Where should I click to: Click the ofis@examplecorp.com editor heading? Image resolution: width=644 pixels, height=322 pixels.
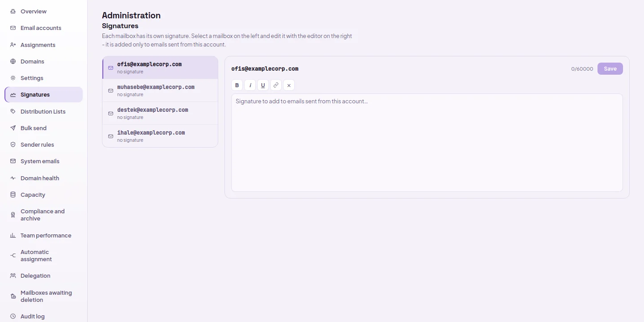click(265, 68)
